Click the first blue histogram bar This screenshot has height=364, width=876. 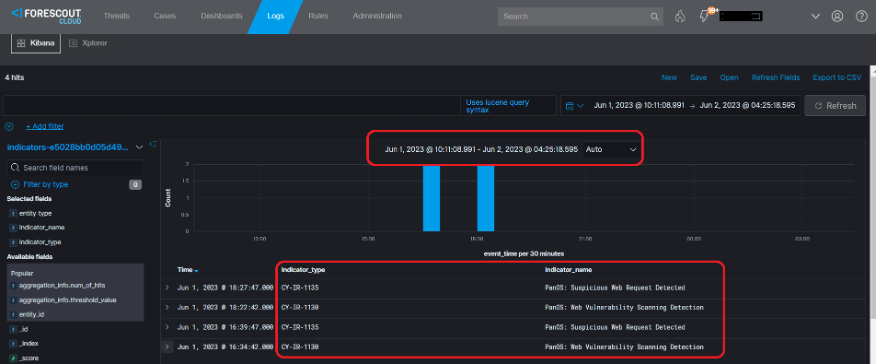(x=431, y=198)
